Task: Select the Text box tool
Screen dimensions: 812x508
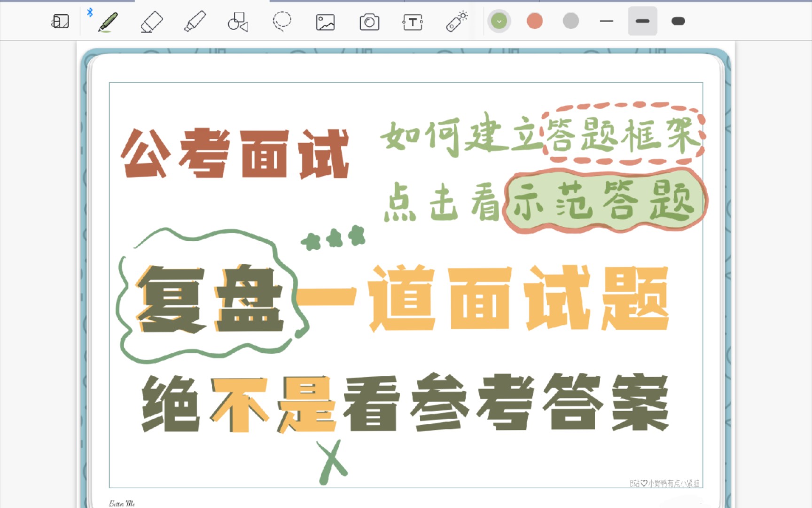Action: (x=413, y=22)
